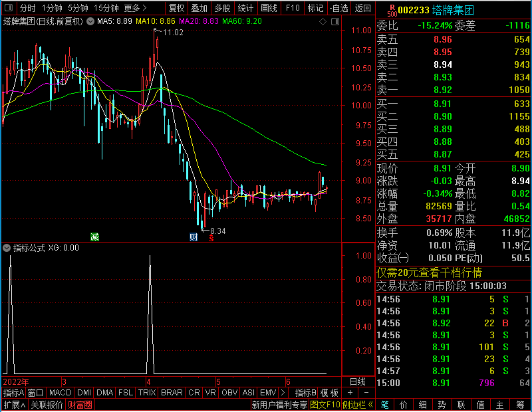
Task: Select the 1分钟 period tab
Action: [52, 8]
